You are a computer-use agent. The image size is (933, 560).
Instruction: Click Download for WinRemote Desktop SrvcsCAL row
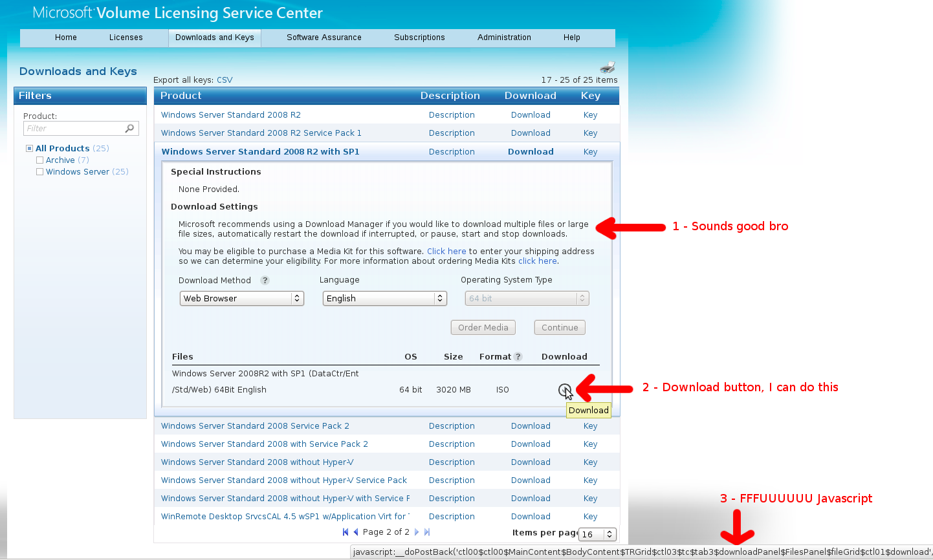click(x=531, y=517)
